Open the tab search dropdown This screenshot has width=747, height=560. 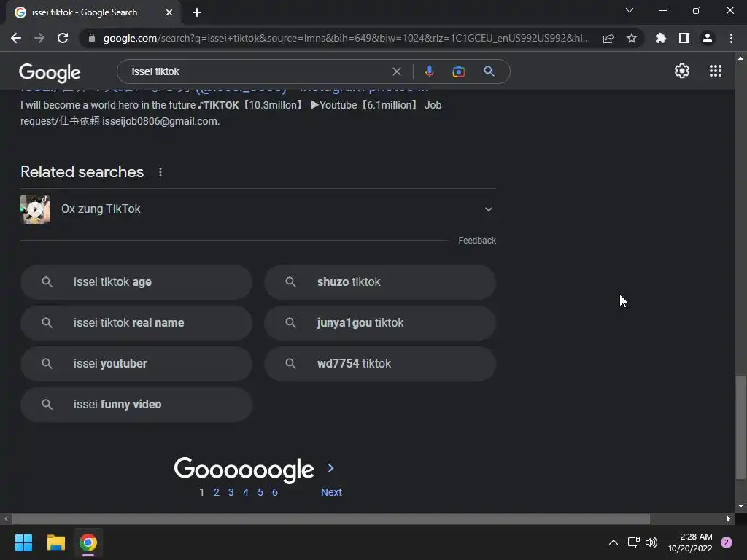tap(630, 10)
